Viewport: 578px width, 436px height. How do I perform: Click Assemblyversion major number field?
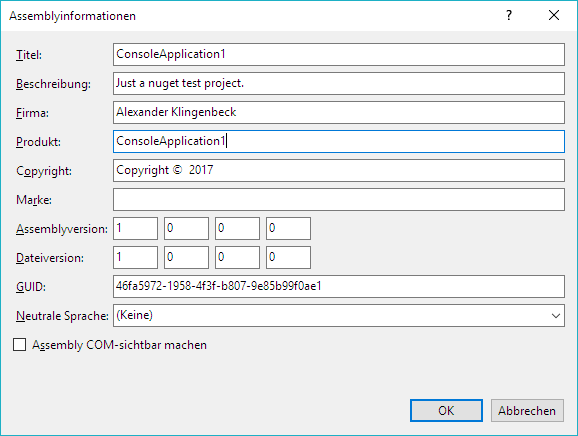coord(135,229)
